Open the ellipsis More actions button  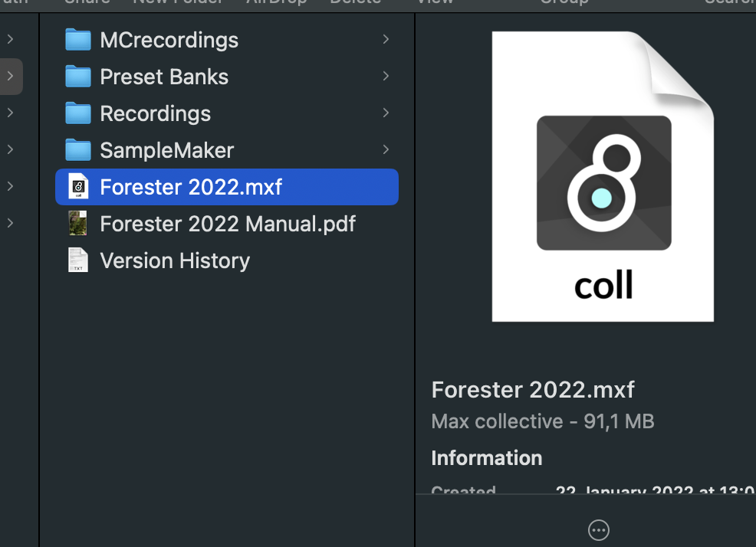[x=599, y=530]
